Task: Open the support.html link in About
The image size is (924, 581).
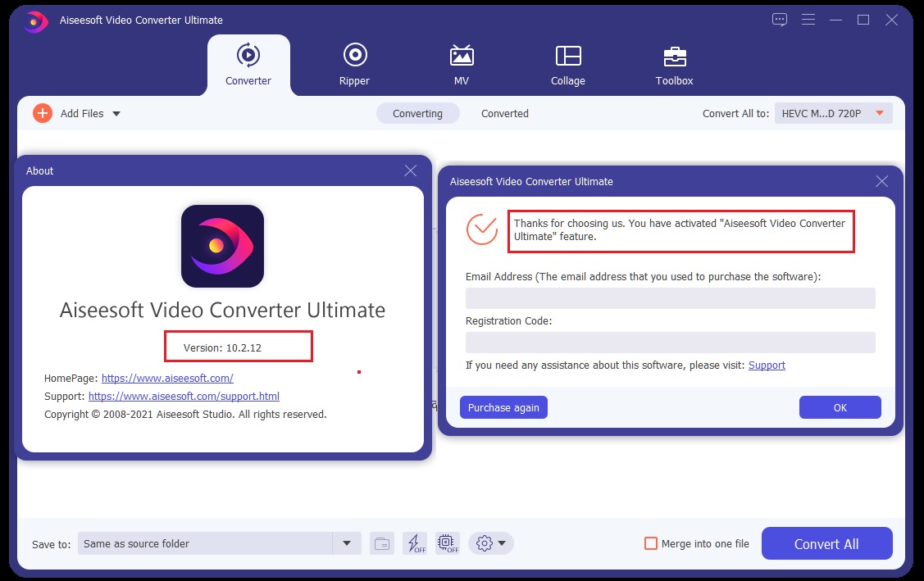Action: click(184, 396)
